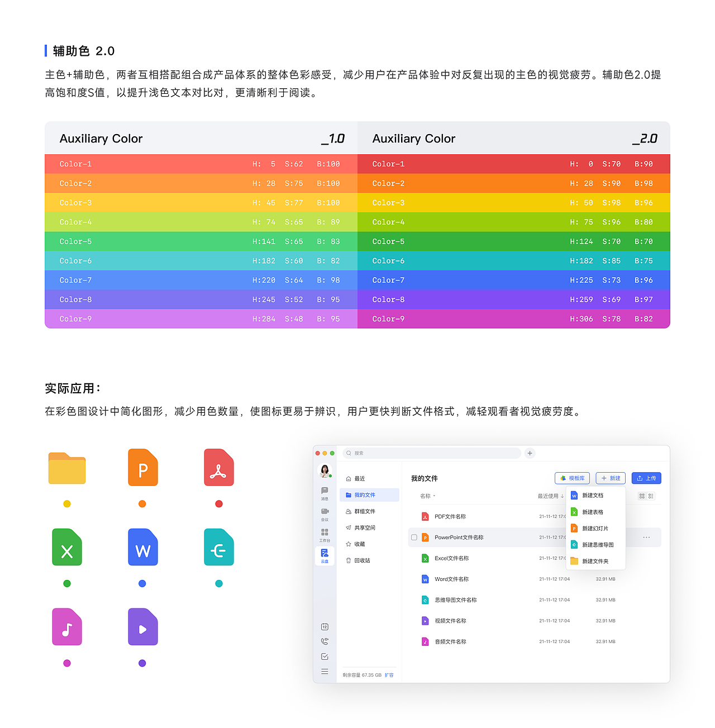Viewport: 715px width, 728px height.
Task: Click the large orange PowerPoint icon
Action: click(x=143, y=468)
